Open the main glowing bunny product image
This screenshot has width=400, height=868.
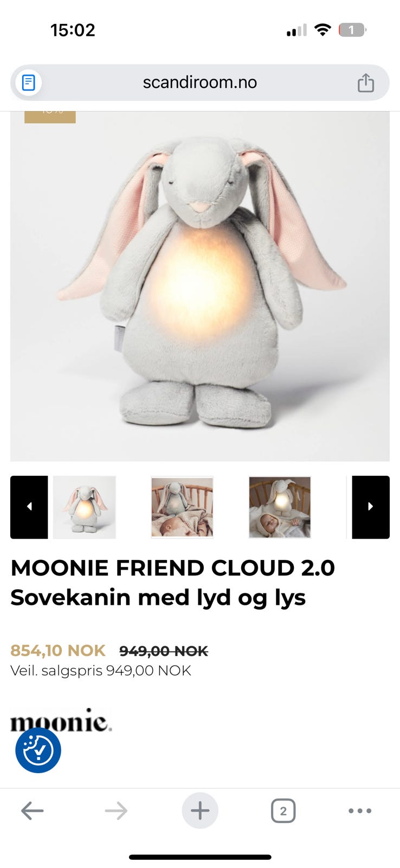[x=200, y=286]
